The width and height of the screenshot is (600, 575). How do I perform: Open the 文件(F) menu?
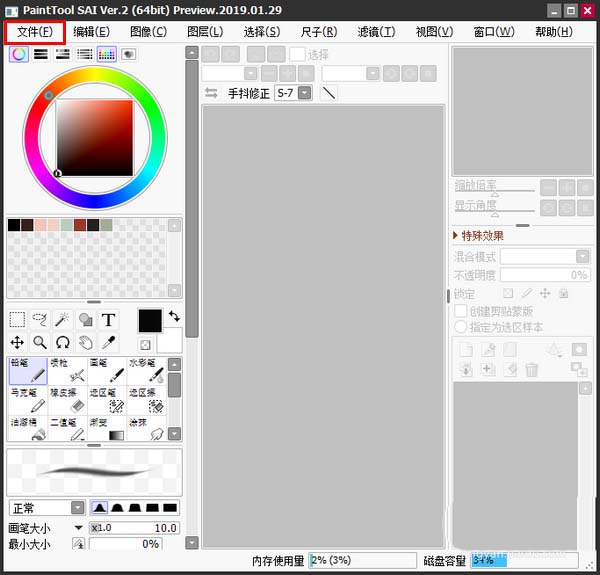click(35, 32)
